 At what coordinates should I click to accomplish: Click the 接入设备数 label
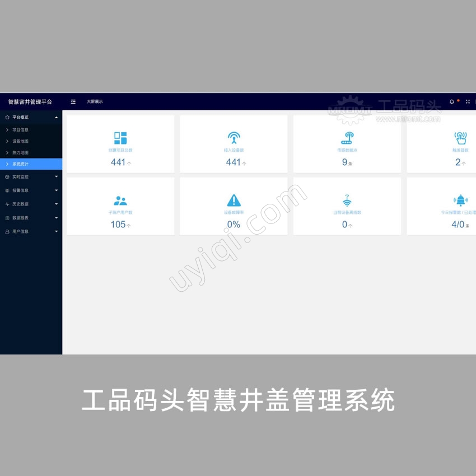[x=234, y=150]
